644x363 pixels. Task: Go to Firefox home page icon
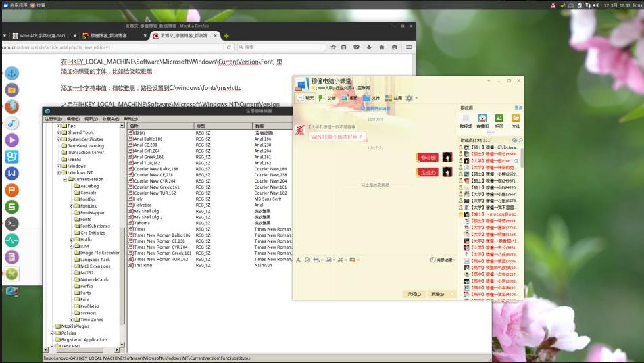tap(382, 47)
